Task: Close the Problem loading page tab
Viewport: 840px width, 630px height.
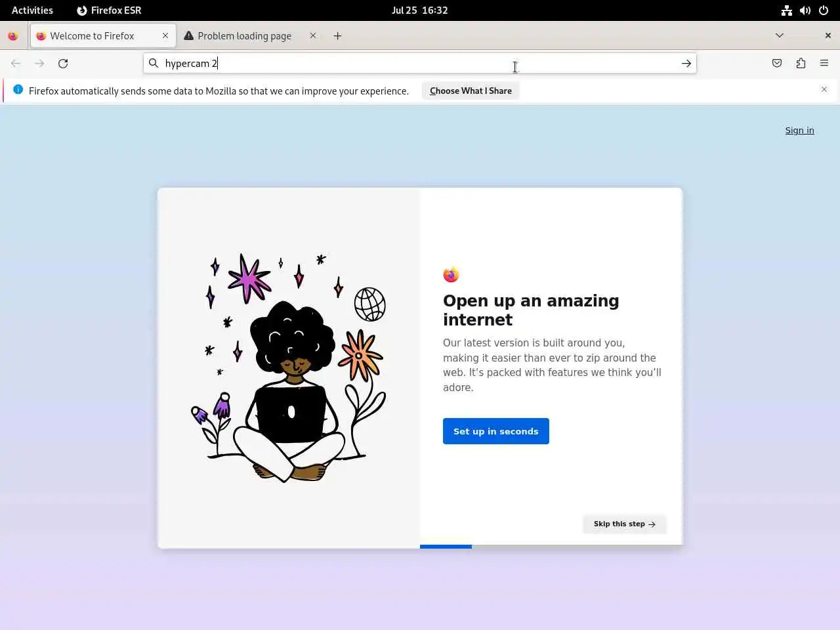Action: pyautogui.click(x=313, y=35)
